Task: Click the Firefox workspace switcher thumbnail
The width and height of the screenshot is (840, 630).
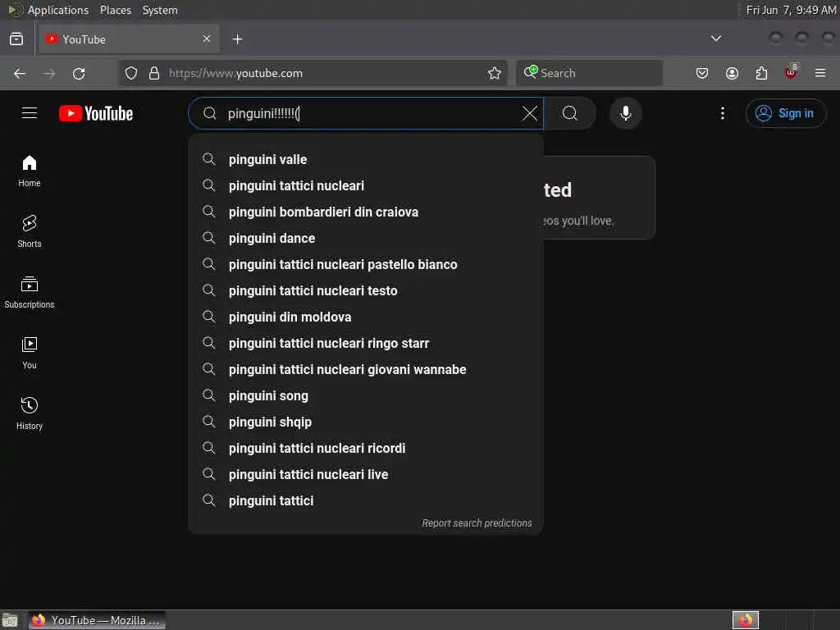Action: 746,620
